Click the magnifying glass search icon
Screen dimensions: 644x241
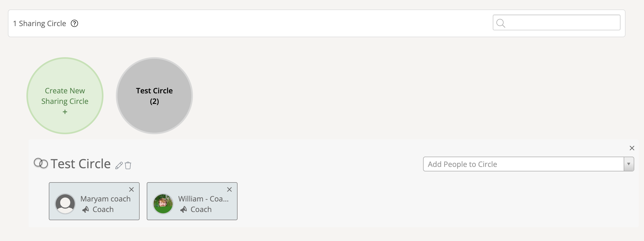click(x=500, y=23)
